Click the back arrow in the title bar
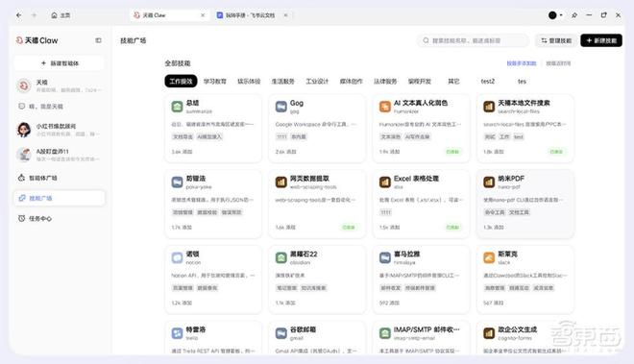 click(x=19, y=15)
